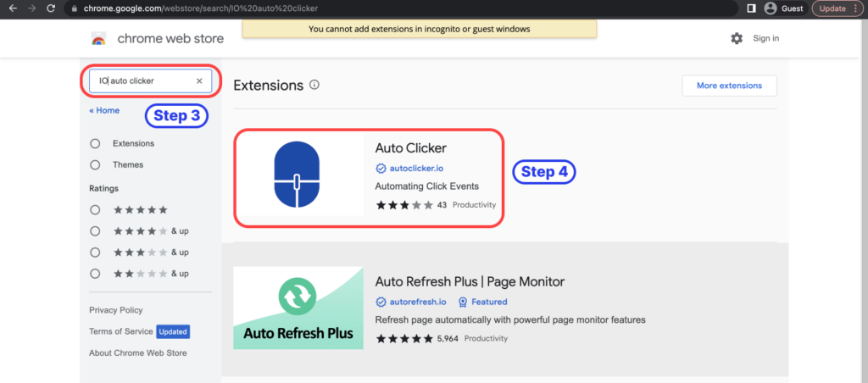Click the verified badge next to autoclicker.io
Viewport: 868px width, 383px height.
point(381,169)
